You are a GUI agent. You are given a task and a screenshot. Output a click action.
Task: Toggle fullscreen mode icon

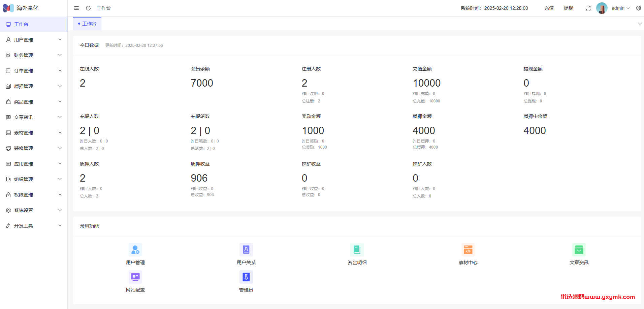588,8
